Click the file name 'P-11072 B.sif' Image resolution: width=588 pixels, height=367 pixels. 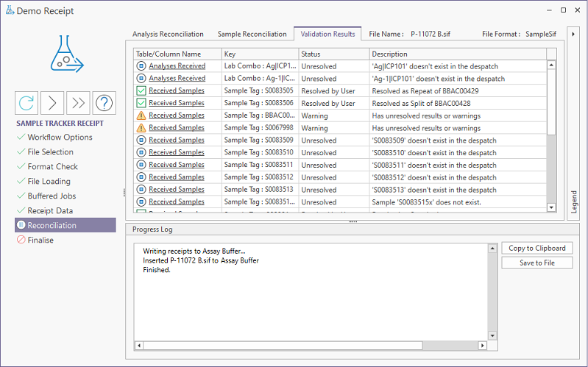431,34
